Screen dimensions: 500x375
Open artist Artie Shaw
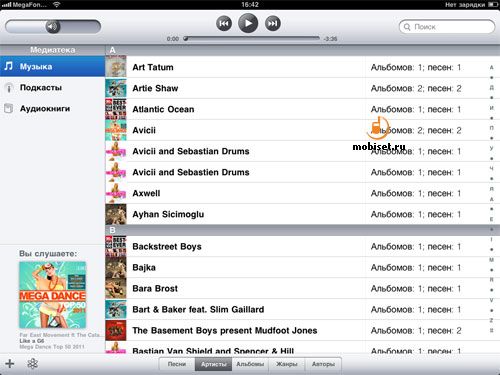pos(303,88)
